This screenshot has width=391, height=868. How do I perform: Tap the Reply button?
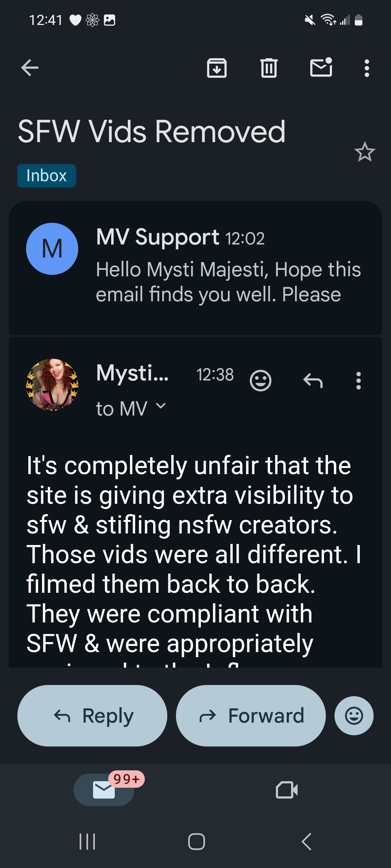point(92,716)
